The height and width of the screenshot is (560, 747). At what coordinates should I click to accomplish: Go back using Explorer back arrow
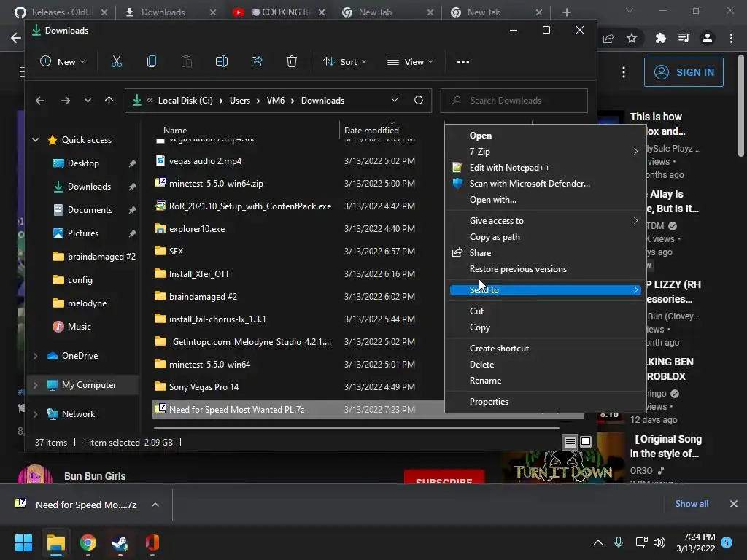pos(40,101)
